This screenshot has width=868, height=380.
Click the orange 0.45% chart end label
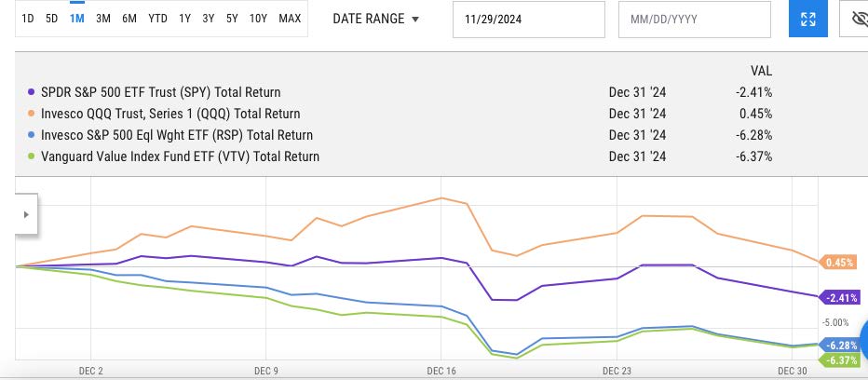[x=837, y=263]
